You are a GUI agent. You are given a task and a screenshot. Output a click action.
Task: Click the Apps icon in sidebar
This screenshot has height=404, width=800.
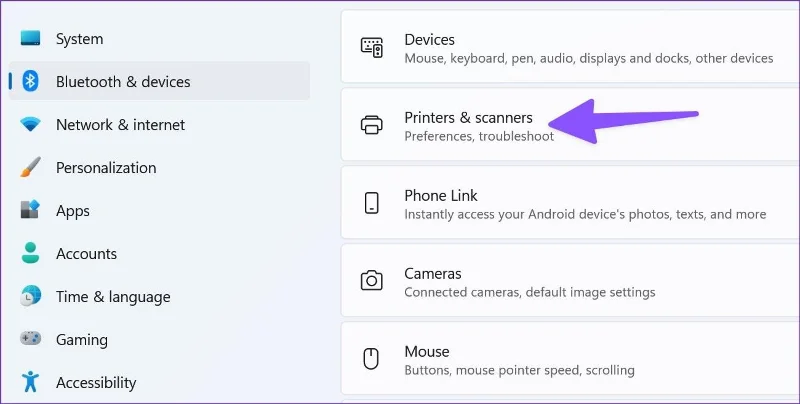click(30, 210)
